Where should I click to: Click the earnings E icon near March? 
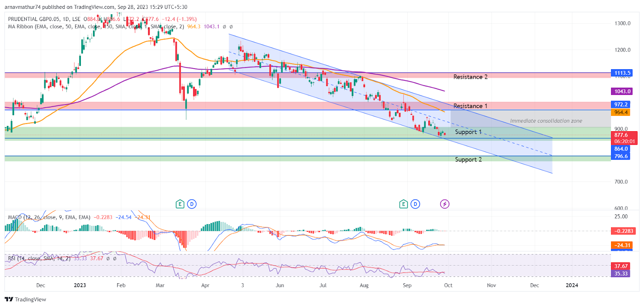tap(180, 204)
